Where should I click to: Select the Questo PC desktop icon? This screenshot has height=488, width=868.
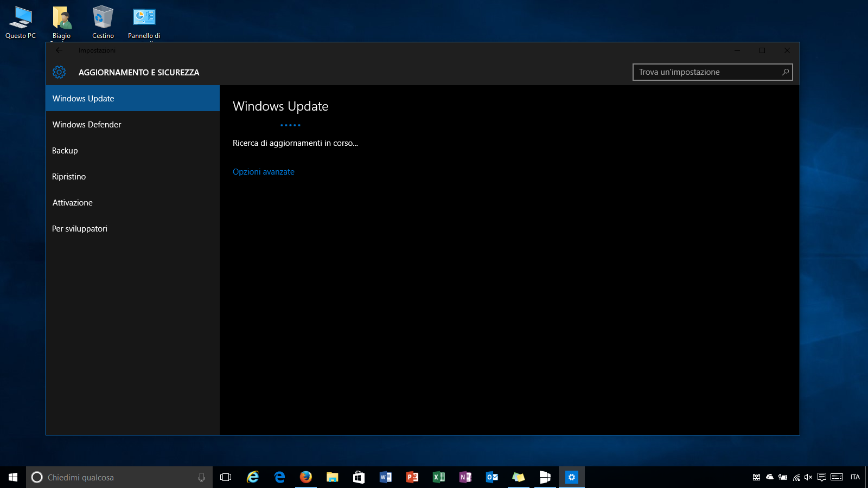[21, 23]
